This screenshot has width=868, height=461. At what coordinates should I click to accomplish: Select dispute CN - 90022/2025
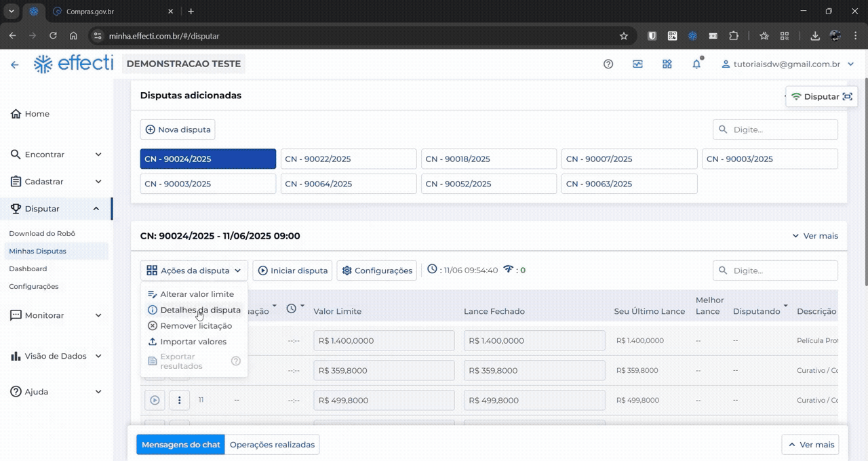pos(349,159)
